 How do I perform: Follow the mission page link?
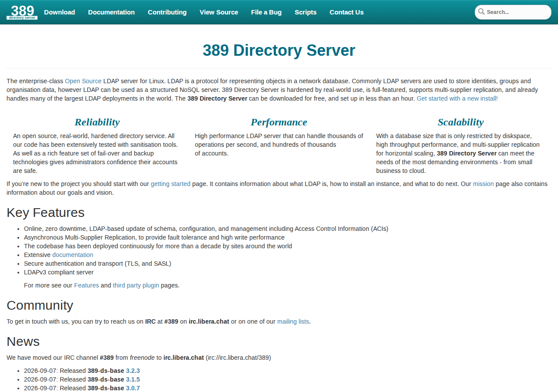click(483, 184)
